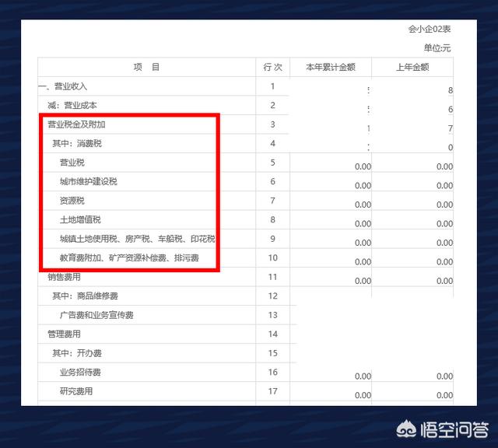Select row 5 本年累计金额 value 0.00
This screenshot has height=448, width=498.
point(363,166)
